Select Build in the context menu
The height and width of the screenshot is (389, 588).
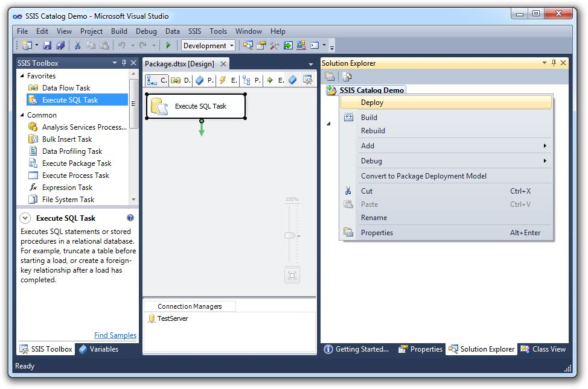[x=446, y=117]
